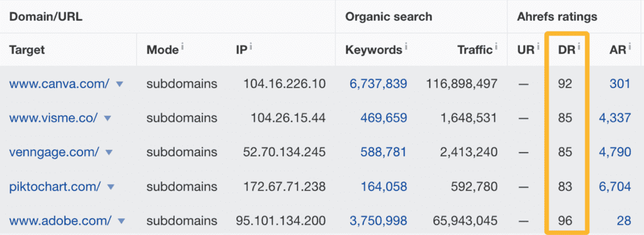Show info icon beside DR header
Viewport: 644px width, 235px height.
click(579, 47)
